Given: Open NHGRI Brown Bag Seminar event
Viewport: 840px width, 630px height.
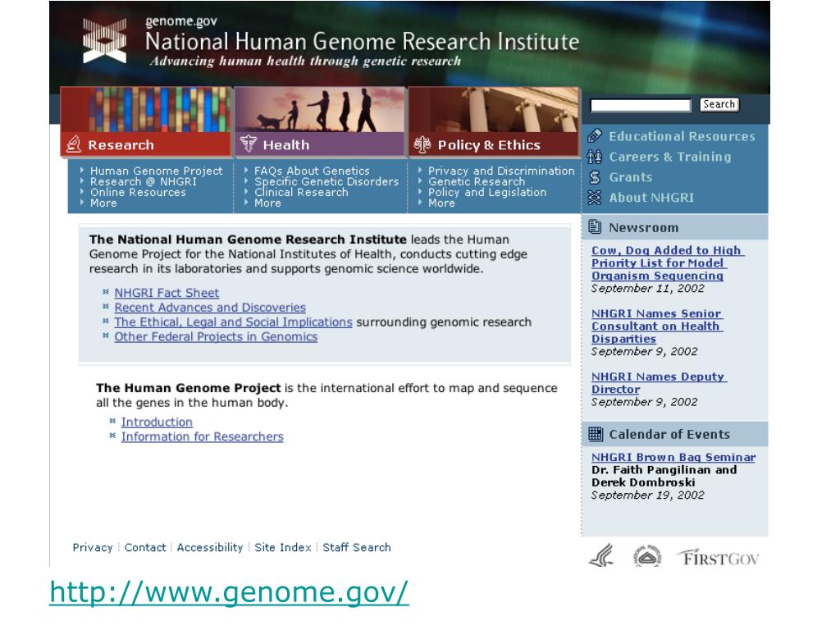Looking at the screenshot, I should click(673, 458).
